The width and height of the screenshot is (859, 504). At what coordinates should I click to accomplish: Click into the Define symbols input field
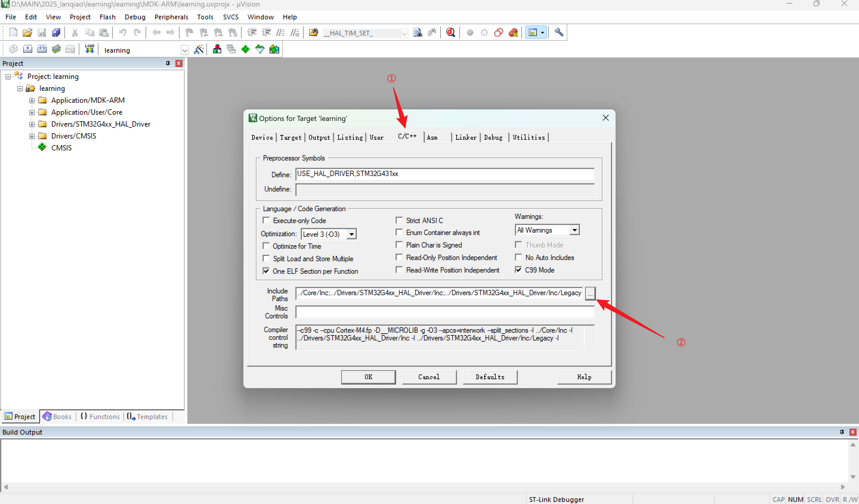point(444,174)
